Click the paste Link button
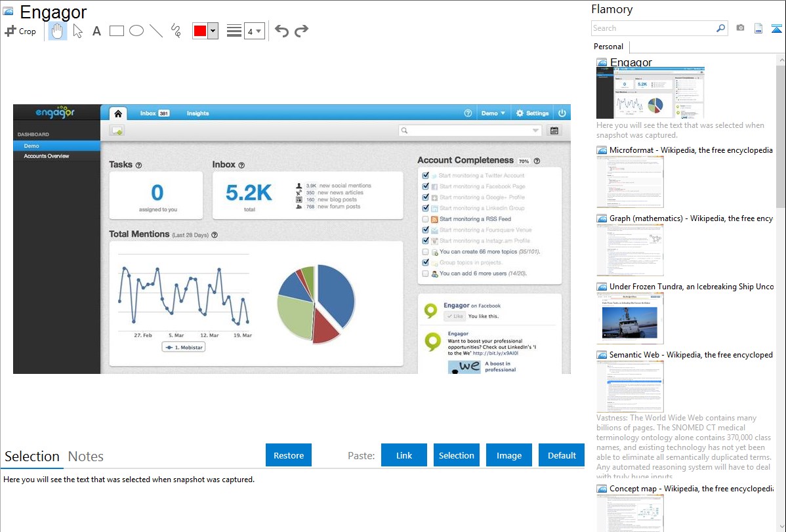 (404, 455)
